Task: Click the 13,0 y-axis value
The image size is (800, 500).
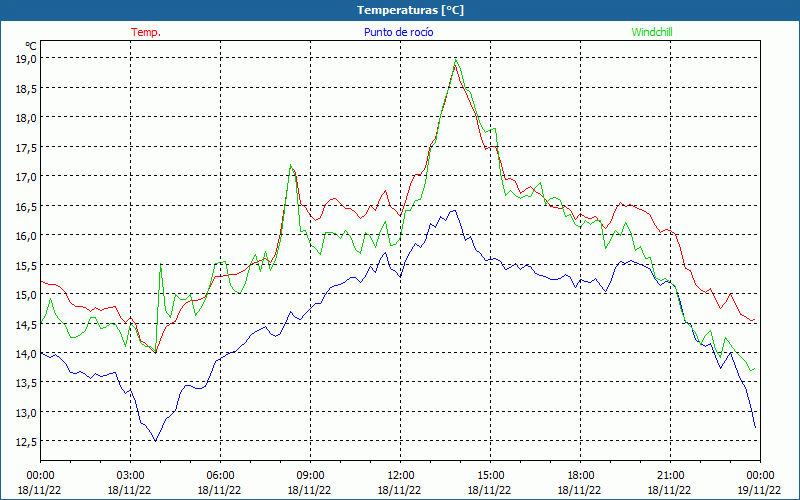Action: point(27,412)
